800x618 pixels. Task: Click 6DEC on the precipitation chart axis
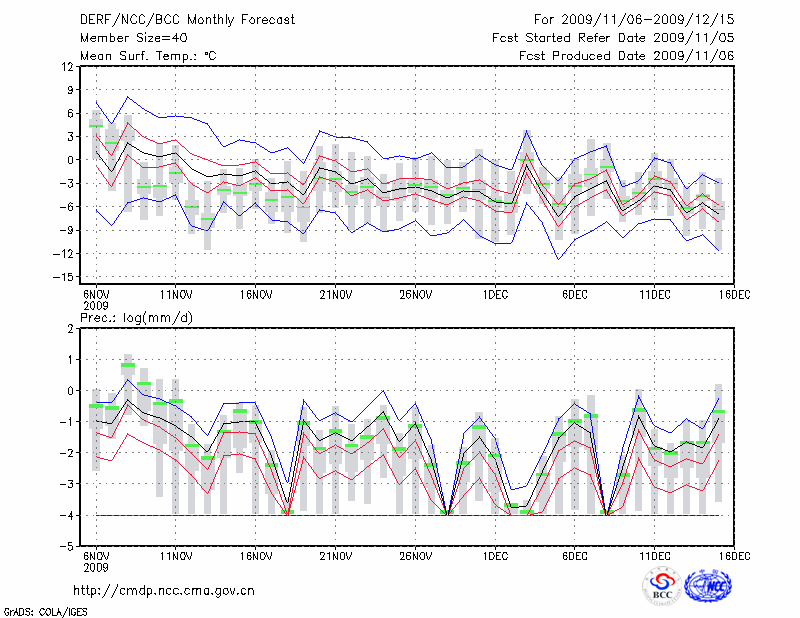(x=574, y=555)
